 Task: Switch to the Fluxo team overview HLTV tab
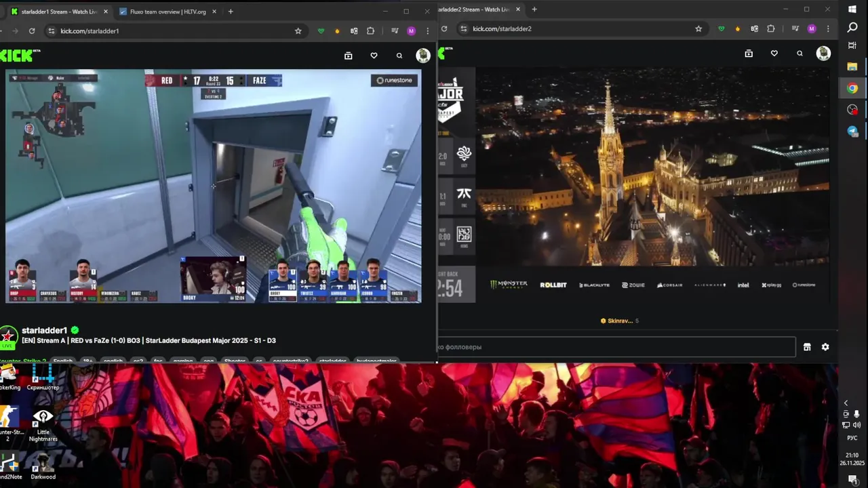(x=167, y=12)
